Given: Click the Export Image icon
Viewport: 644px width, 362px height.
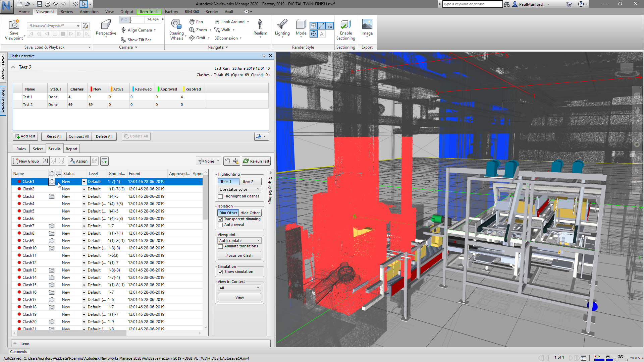Looking at the screenshot, I should (367, 25).
